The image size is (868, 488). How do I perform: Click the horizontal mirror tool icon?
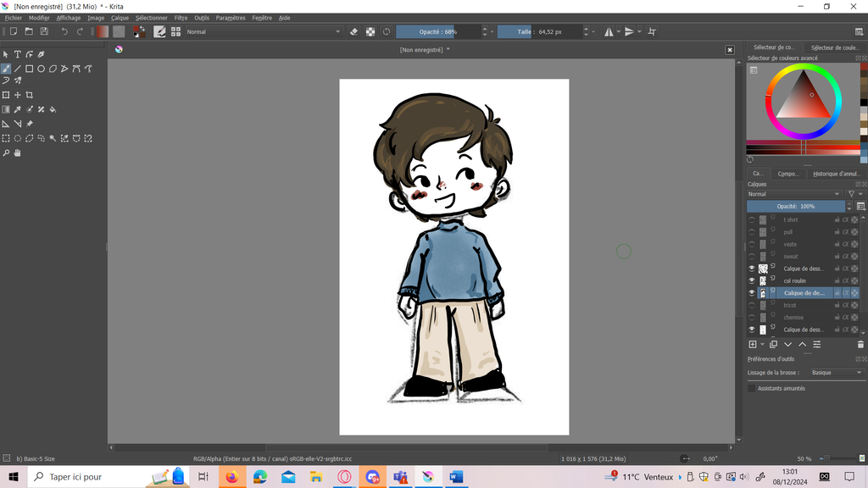click(x=608, y=31)
